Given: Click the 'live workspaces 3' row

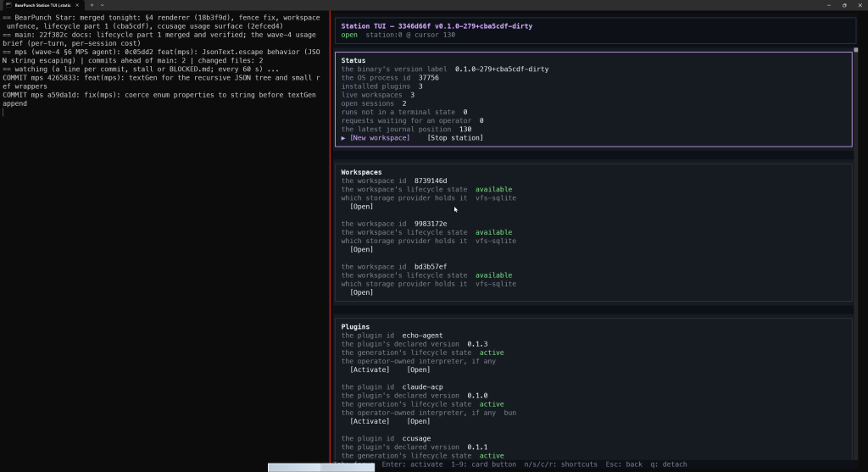Looking at the screenshot, I should point(378,95).
